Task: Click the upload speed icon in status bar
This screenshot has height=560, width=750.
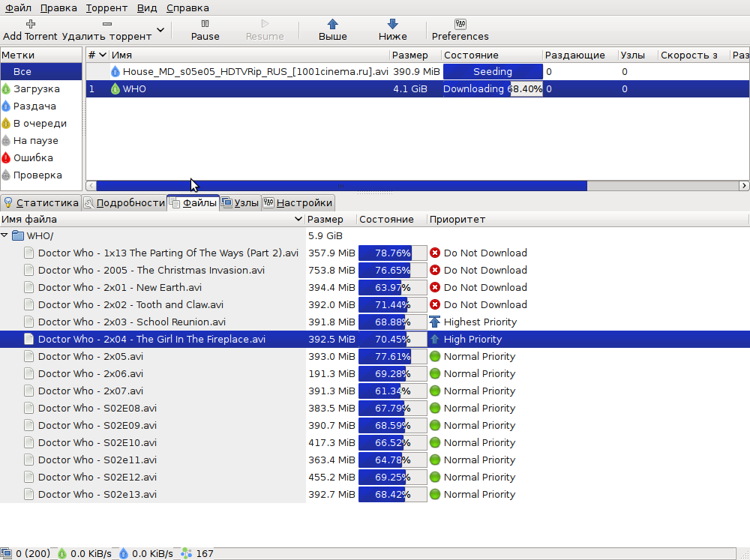Action: [124, 553]
